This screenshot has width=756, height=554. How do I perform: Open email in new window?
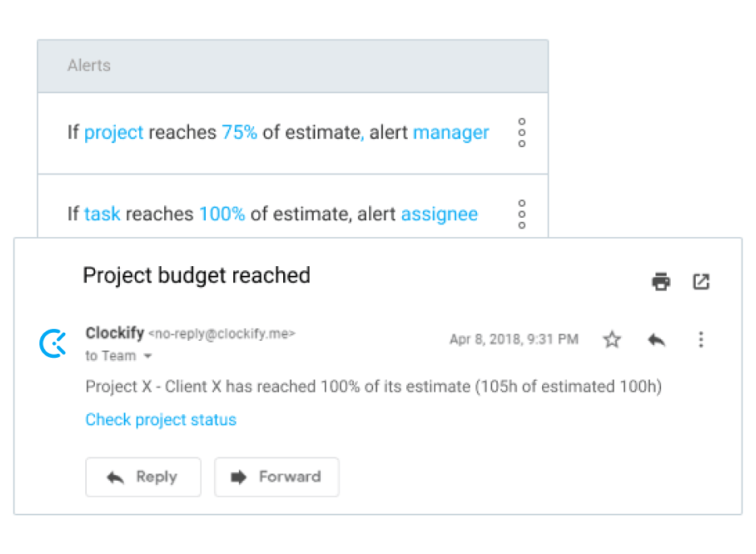point(701,281)
